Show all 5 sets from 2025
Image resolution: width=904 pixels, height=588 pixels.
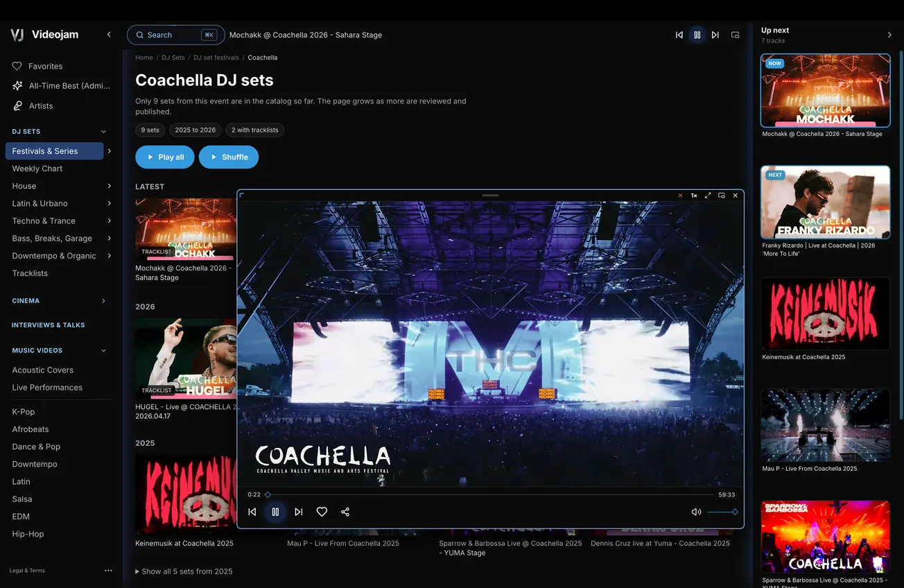184,571
